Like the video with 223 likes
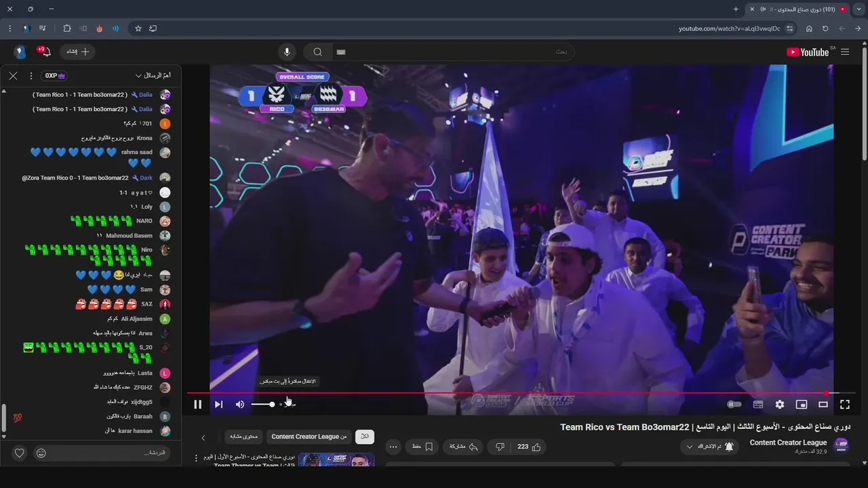Screen dimensions: 868x488 529,447
